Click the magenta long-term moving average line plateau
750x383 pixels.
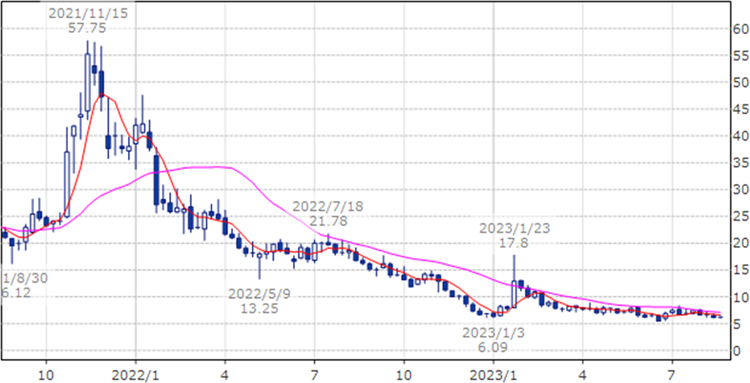pyautogui.click(x=206, y=167)
